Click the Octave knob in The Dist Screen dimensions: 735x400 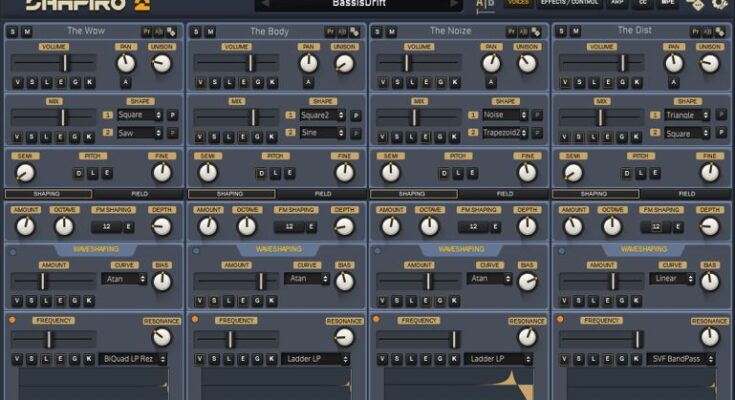(x=612, y=226)
